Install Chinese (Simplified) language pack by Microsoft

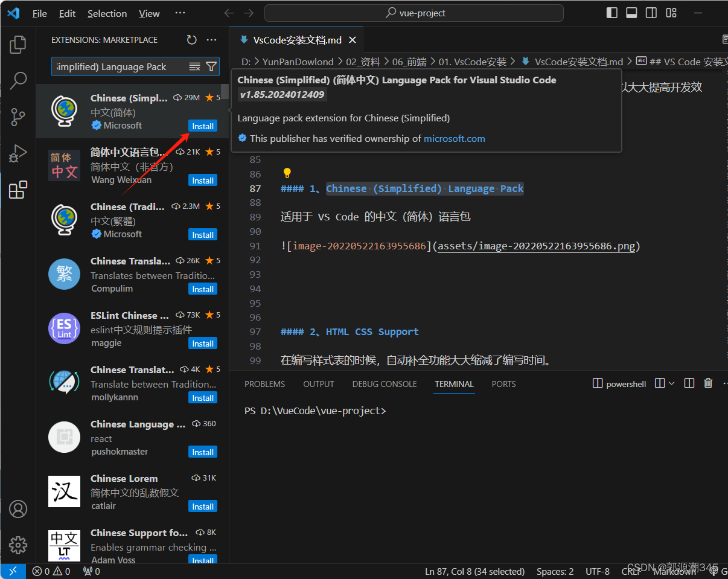203,126
